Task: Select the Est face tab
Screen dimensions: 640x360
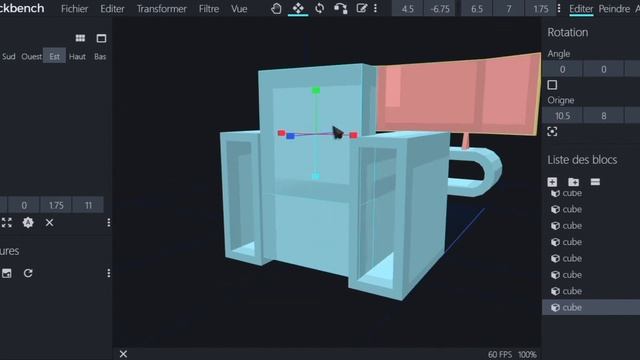Action: (x=54, y=56)
